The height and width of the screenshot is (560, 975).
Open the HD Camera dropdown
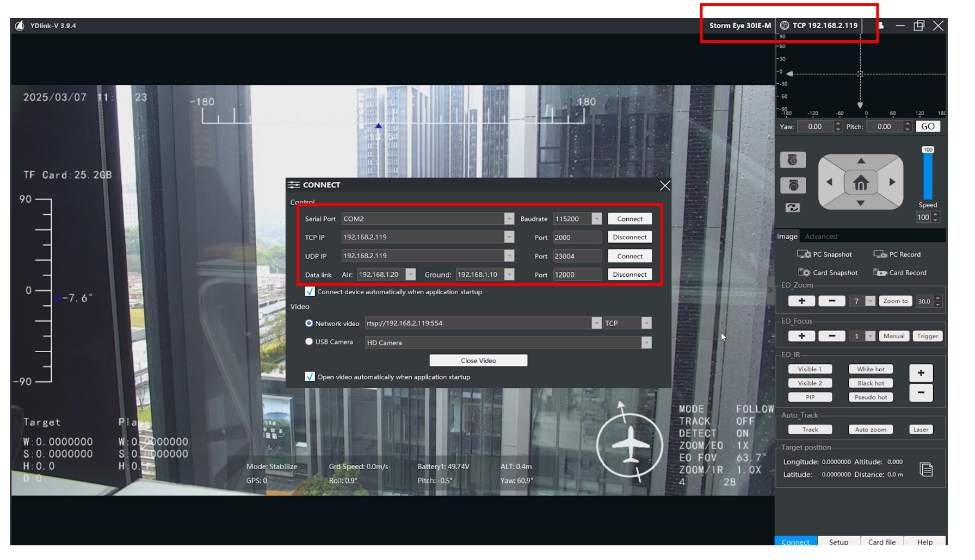pyautogui.click(x=646, y=343)
